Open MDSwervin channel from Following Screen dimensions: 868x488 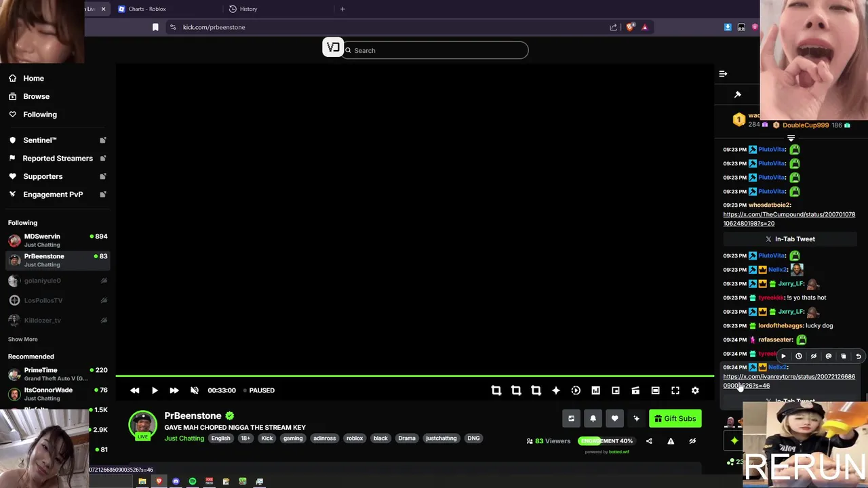[58, 240]
